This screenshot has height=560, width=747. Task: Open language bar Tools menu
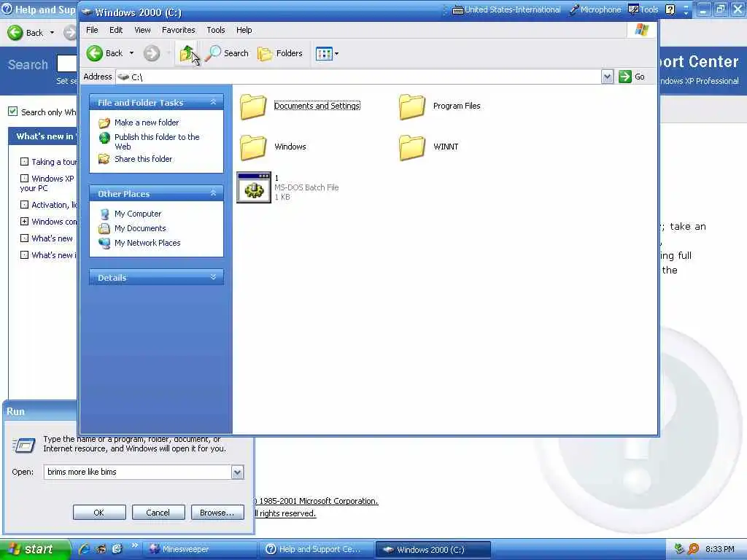point(643,9)
